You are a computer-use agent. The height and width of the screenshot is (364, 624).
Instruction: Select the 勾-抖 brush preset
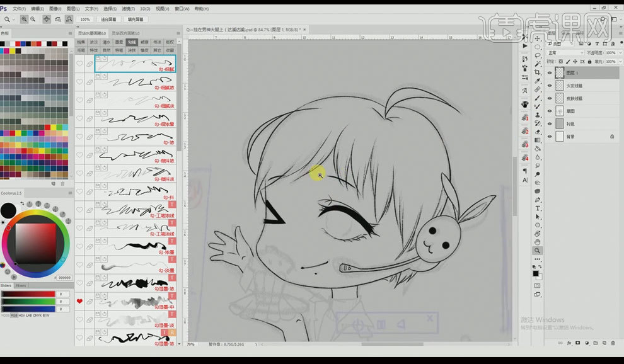(136, 191)
